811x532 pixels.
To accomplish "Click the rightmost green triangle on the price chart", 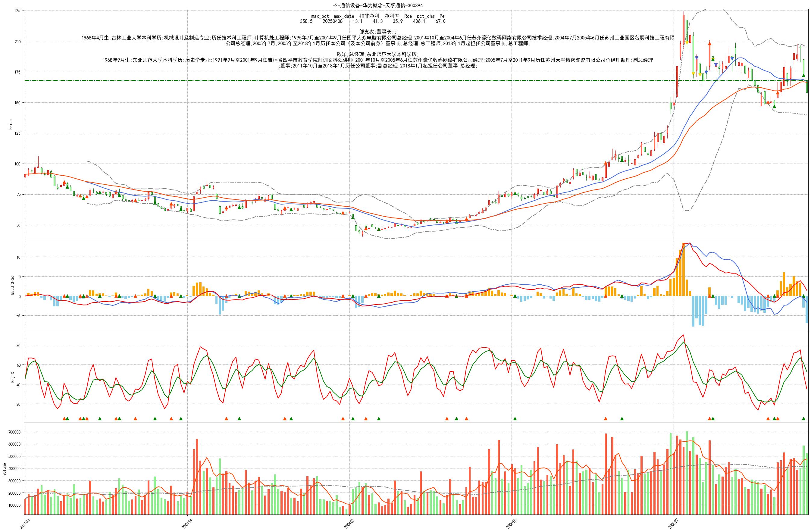I will click(x=803, y=76).
